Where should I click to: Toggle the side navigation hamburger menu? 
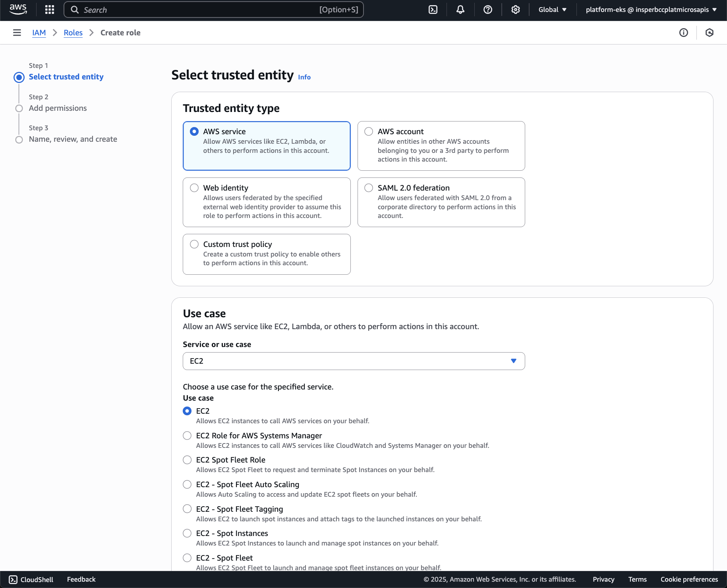[x=17, y=33]
